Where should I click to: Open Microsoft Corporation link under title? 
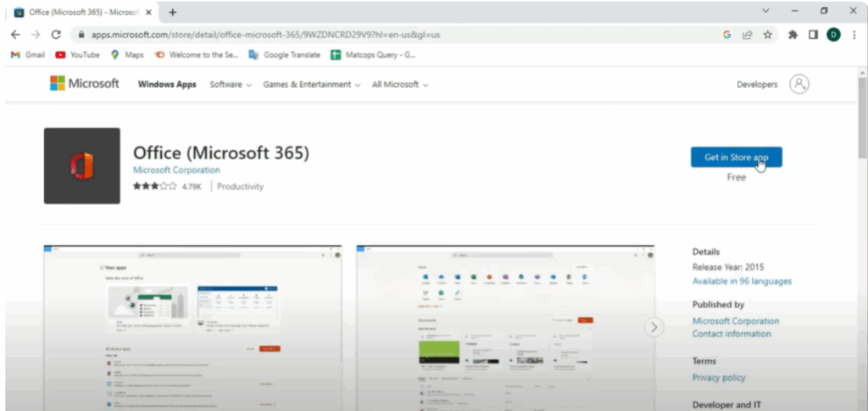(176, 169)
